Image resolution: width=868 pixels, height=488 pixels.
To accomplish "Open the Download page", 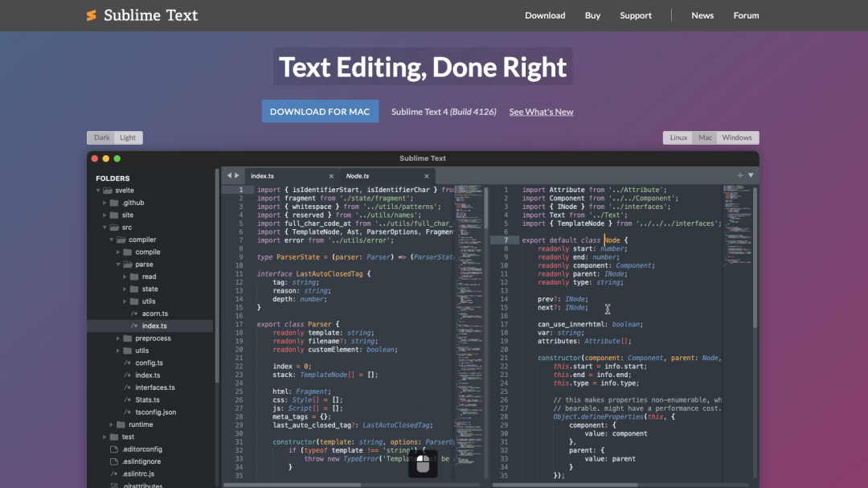I will (545, 15).
